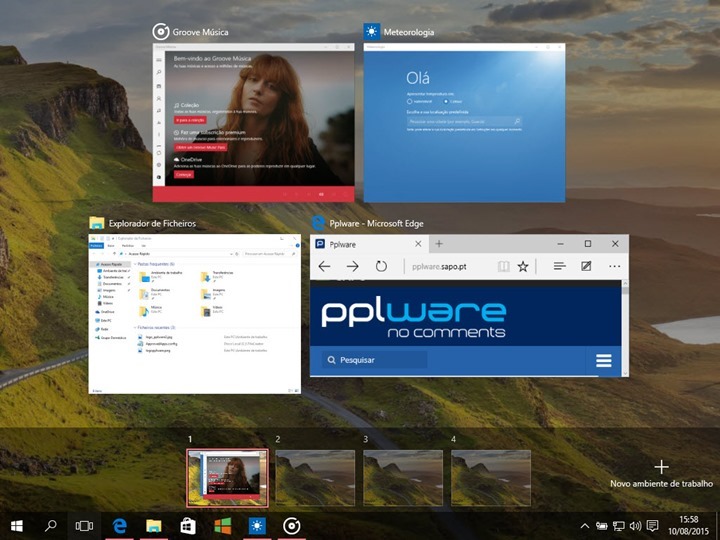Viewport: 720px width, 540px height.
Task: Refresh the Edge page
Action: point(381,266)
